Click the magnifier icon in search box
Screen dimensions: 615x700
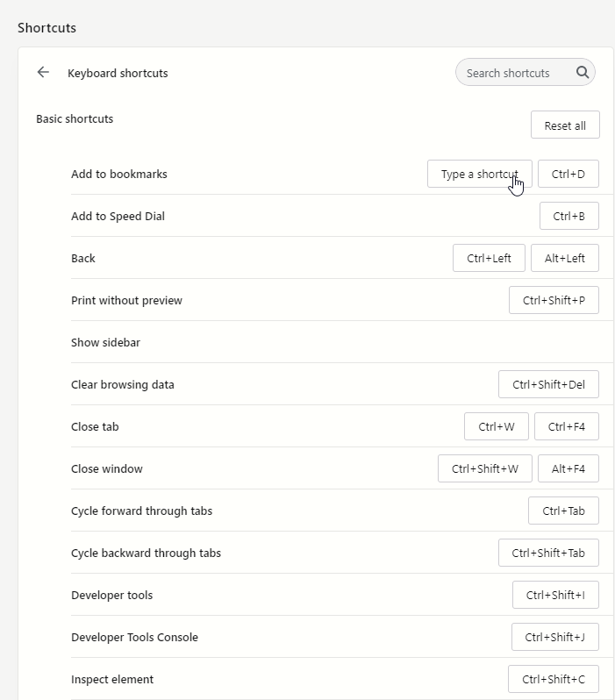[582, 72]
